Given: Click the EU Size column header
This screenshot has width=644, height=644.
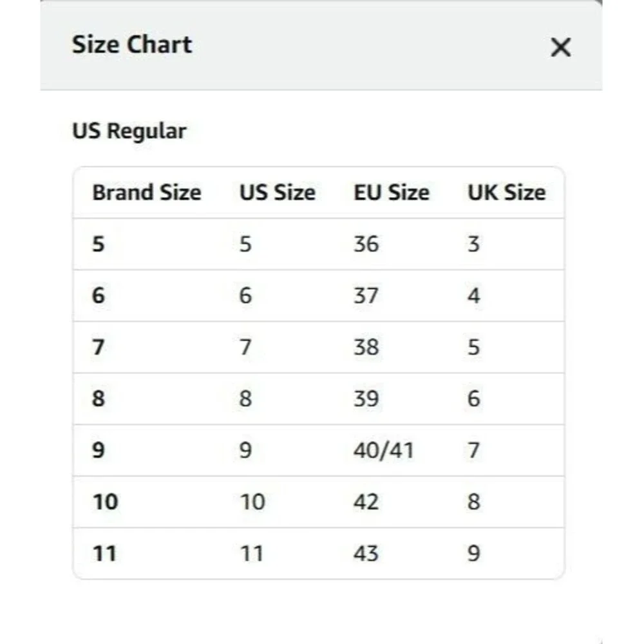Looking at the screenshot, I should pyautogui.click(x=392, y=192).
